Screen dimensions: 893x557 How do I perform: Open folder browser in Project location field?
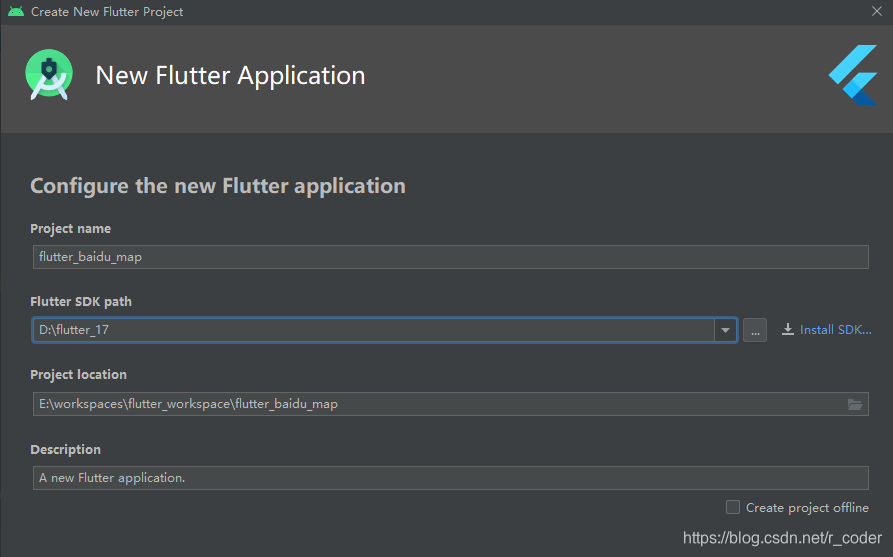[x=855, y=404]
